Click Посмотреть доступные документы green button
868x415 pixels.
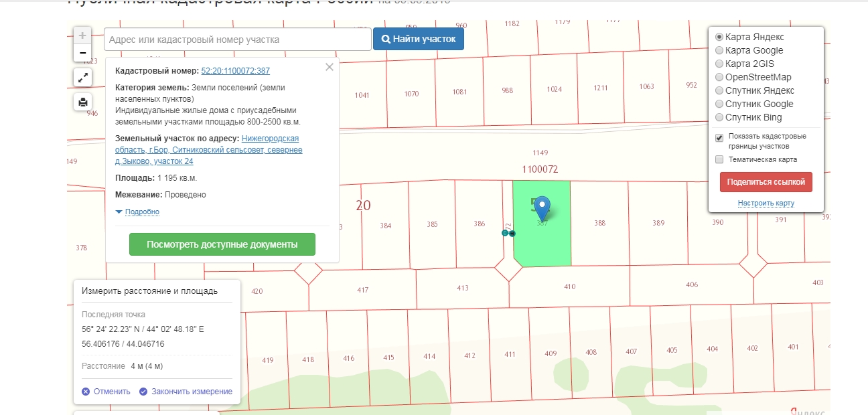tap(222, 245)
